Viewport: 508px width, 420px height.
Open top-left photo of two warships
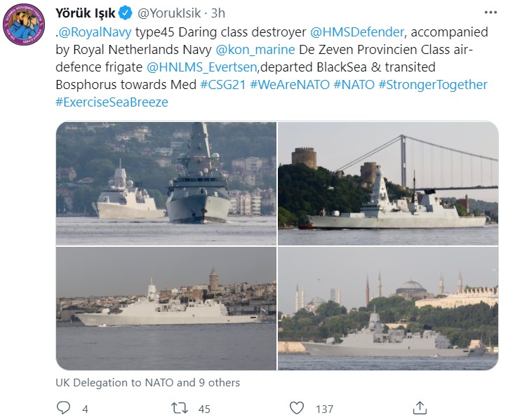165,183
